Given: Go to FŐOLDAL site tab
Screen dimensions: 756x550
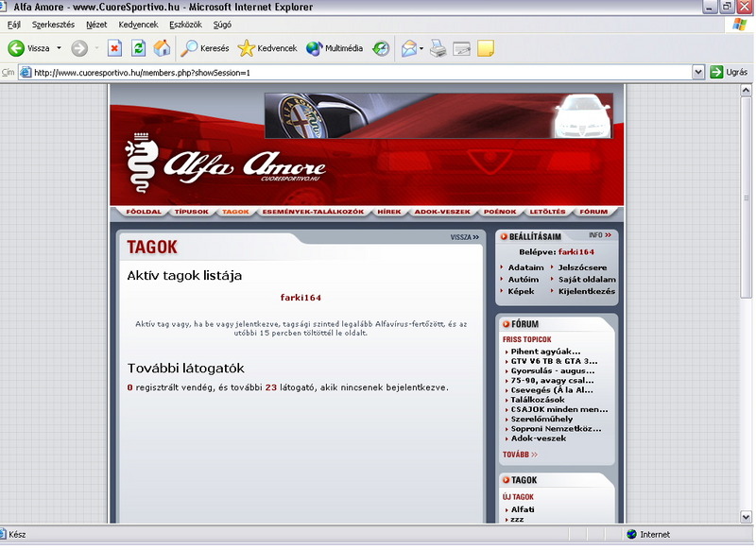Looking at the screenshot, I should 144,212.
